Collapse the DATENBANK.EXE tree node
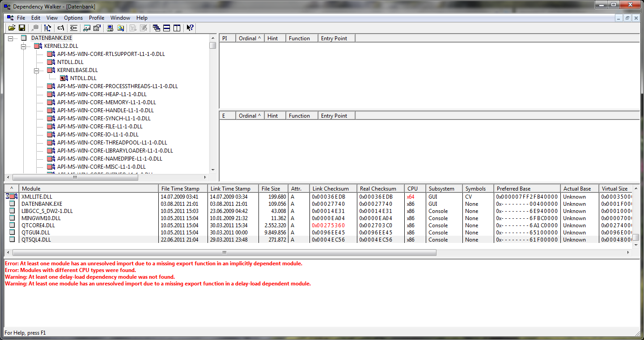Image resolution: width=644 pixels, height=340 pixels. [11, 38]
